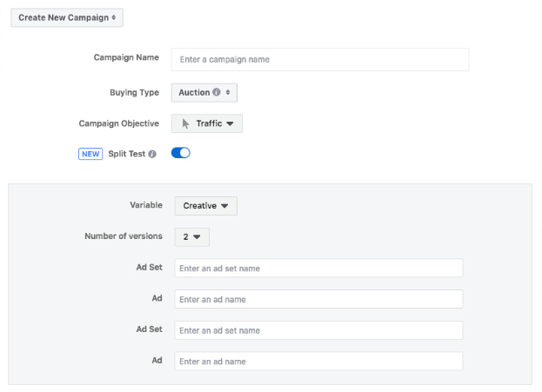
Task: Turn off the Split Test toggle
Action: coord(181,153)
